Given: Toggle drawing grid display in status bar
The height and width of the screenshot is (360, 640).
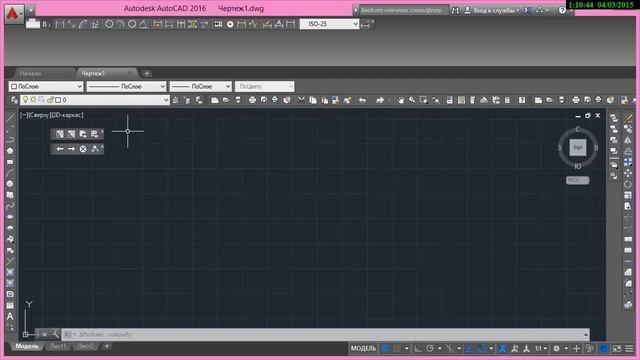Looking at the screenshot, I should coord(385,349).
